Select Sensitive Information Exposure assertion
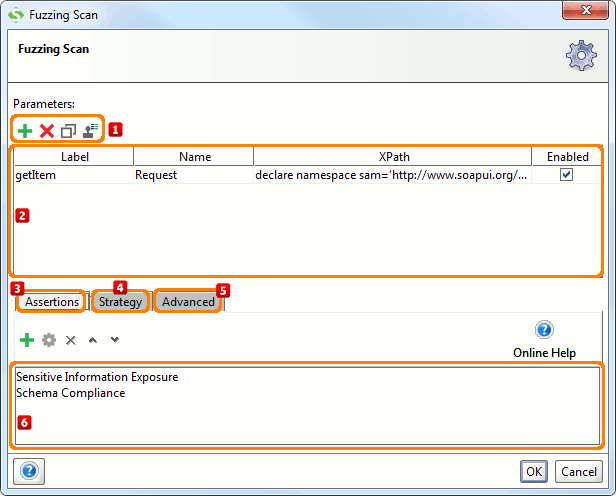The width and height of the screenshot is (616, 496). pos(97,377)
